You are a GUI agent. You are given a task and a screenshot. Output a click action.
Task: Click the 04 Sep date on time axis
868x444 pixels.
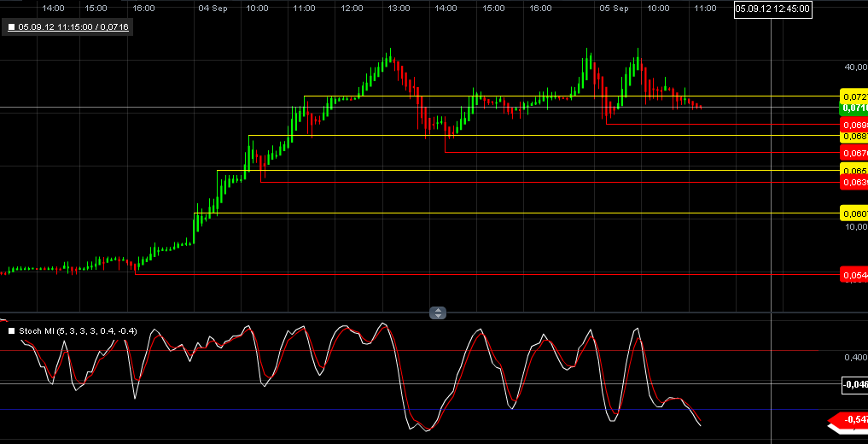tap(212, 8)
